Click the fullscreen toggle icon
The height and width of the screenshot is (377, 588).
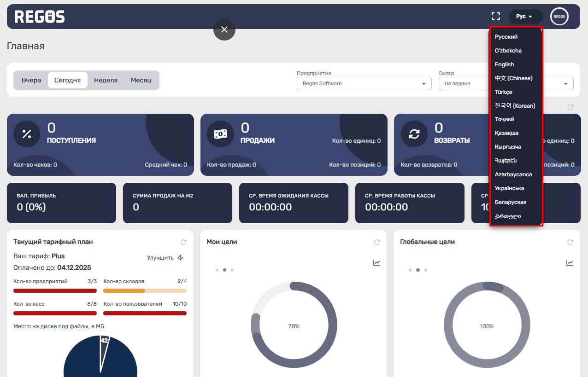pos(496,17)
